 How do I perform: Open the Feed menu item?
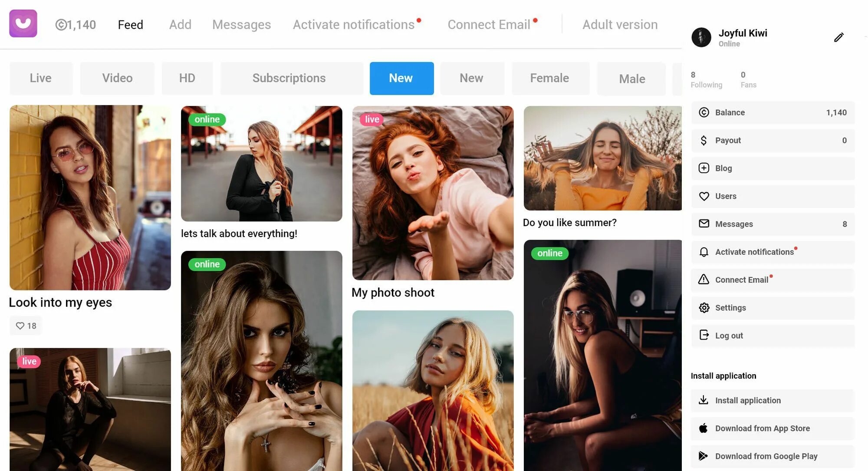[131, 24]
